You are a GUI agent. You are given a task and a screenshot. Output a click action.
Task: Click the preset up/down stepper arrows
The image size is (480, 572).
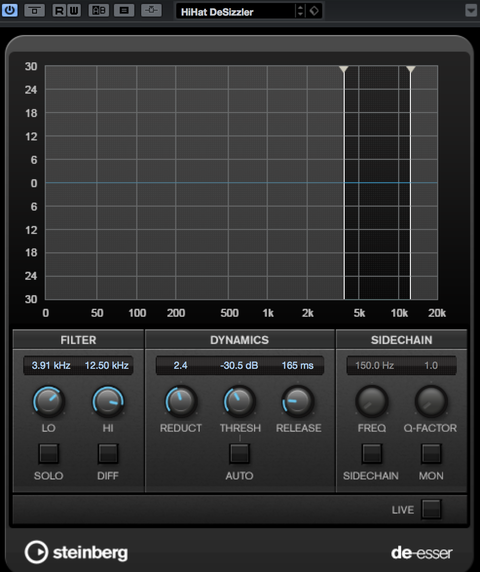click(x=300, y=11)
